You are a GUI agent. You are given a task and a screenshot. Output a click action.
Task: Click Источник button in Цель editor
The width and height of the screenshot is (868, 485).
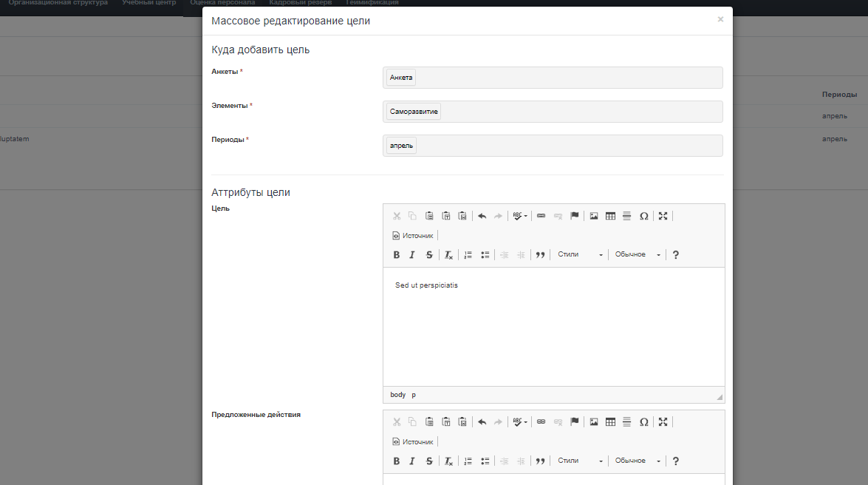click(413, 236)
